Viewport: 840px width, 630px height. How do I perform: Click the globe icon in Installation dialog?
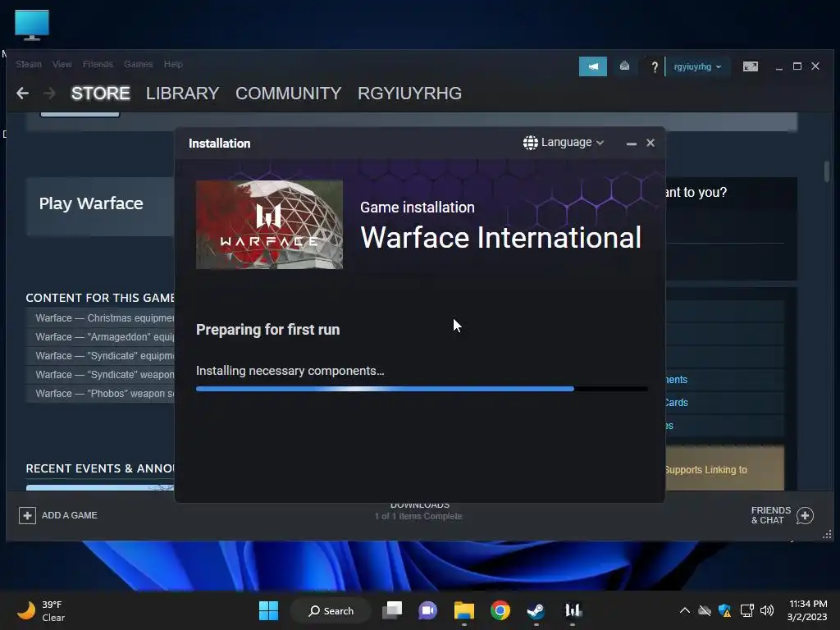pos(531,143)
